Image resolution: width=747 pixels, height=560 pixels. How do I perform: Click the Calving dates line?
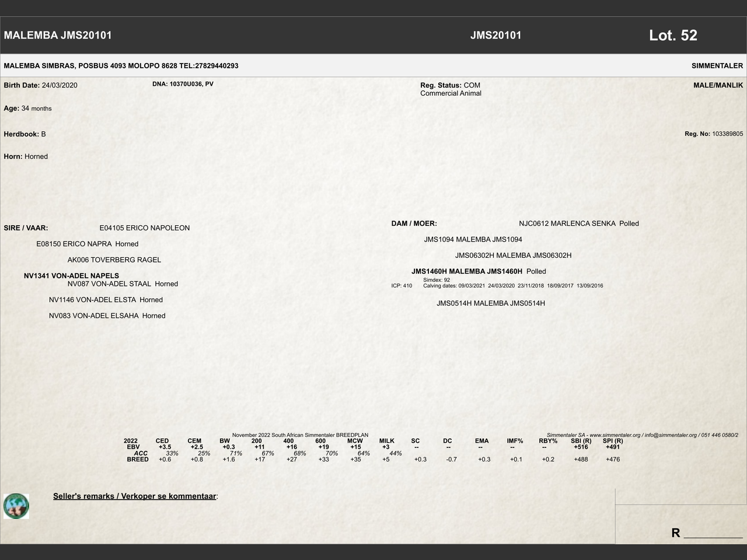click(x=513, y=286)
